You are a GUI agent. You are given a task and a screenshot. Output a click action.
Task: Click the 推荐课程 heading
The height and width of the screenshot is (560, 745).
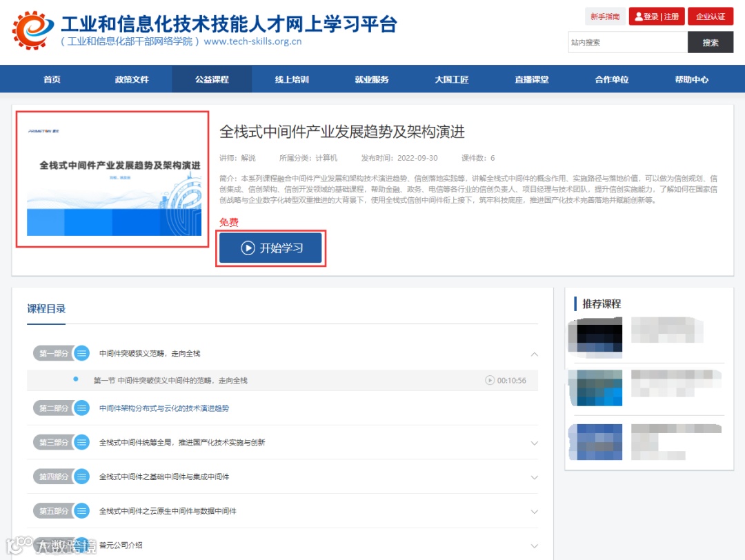tap(602, 304)
